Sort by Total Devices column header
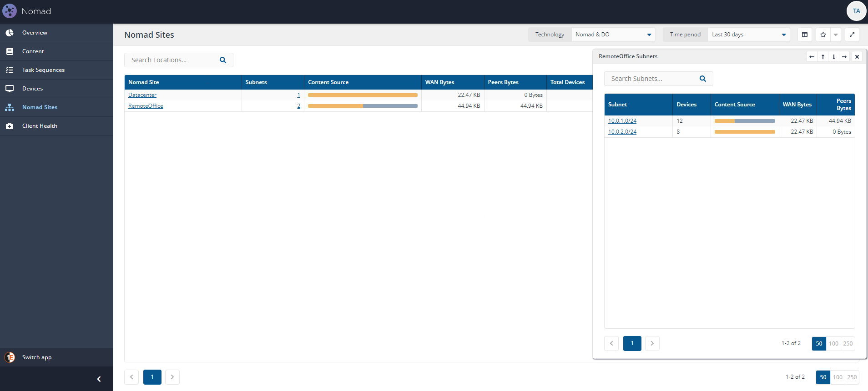This screenshot has width=868, height=391. coord(570,82)
